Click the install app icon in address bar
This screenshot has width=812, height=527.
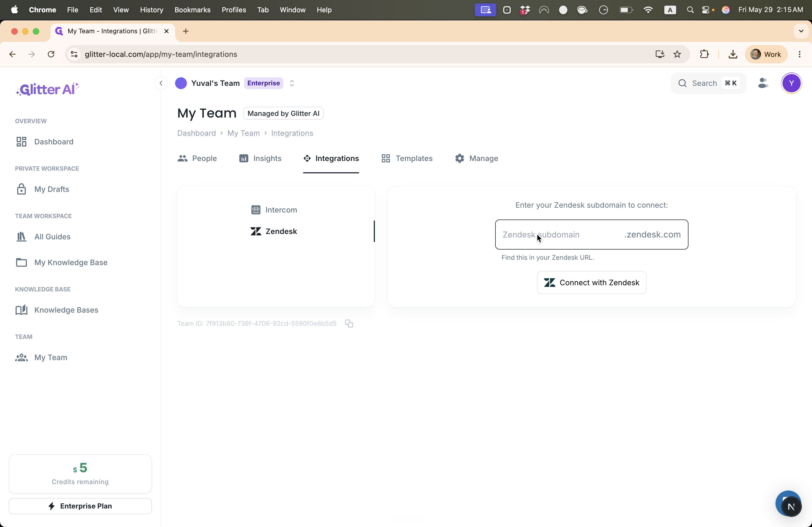pos(660,54)
